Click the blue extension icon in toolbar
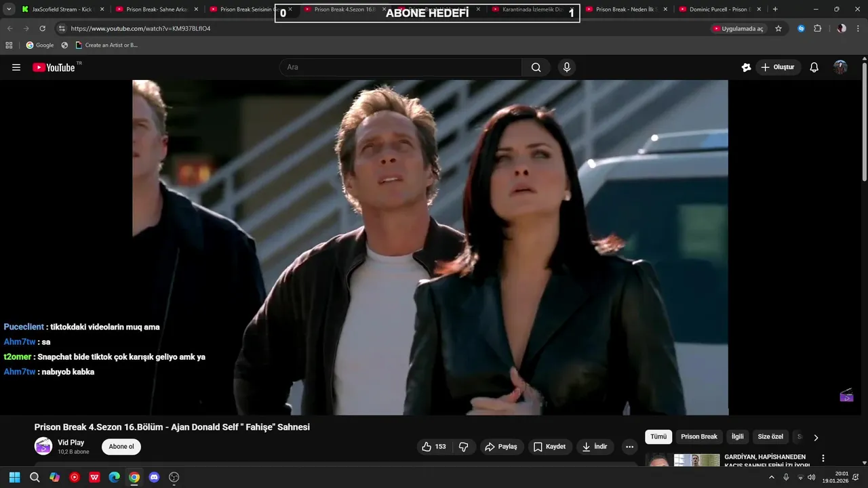Image resolution: width=868 pixels, height=488 pixels. coord(801,28)
